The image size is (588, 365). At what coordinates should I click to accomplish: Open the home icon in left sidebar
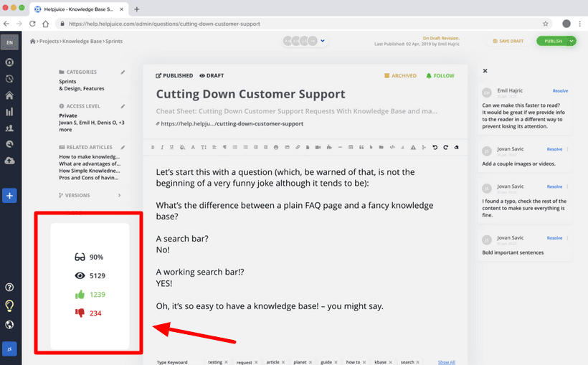tap(10, 95)
